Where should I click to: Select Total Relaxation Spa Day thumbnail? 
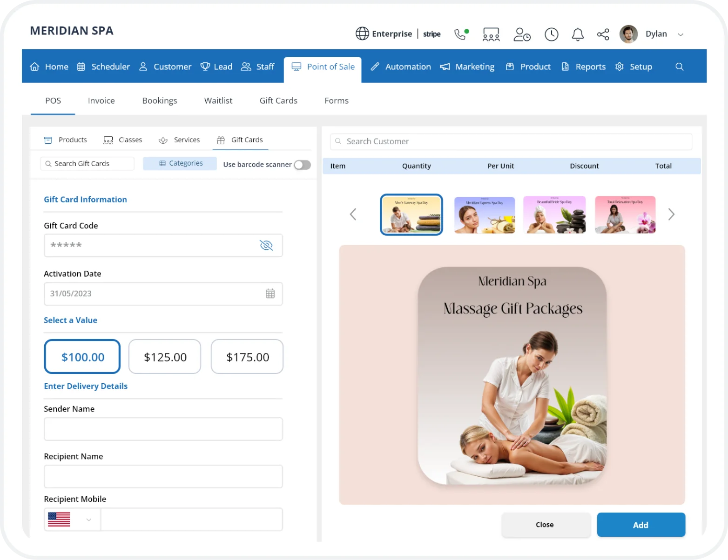pos(625,214)
